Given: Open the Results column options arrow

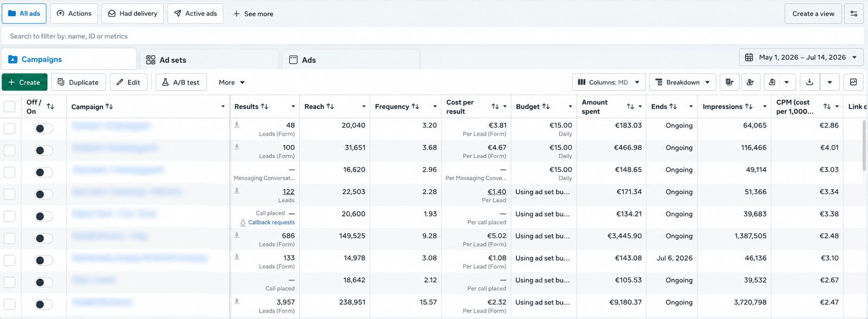Looking at the screenshot, I should [x=293, y=106].
